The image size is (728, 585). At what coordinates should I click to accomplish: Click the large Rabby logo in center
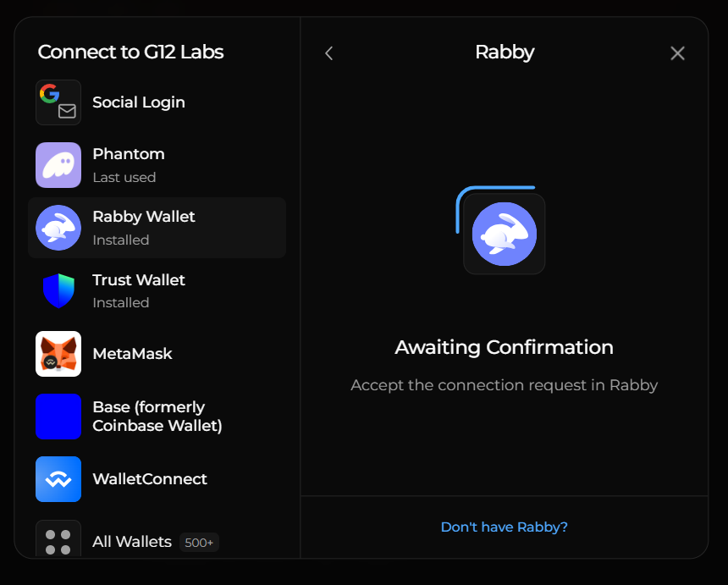504,234
